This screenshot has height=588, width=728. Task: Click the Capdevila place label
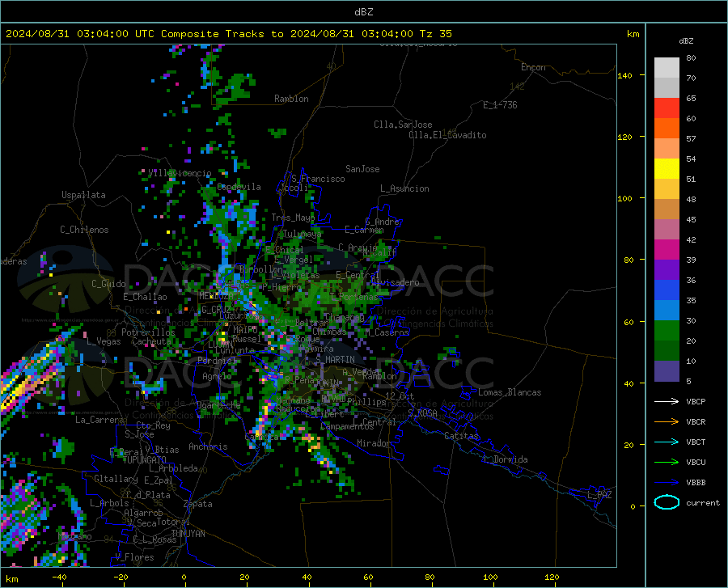click(x=239, y=187)
